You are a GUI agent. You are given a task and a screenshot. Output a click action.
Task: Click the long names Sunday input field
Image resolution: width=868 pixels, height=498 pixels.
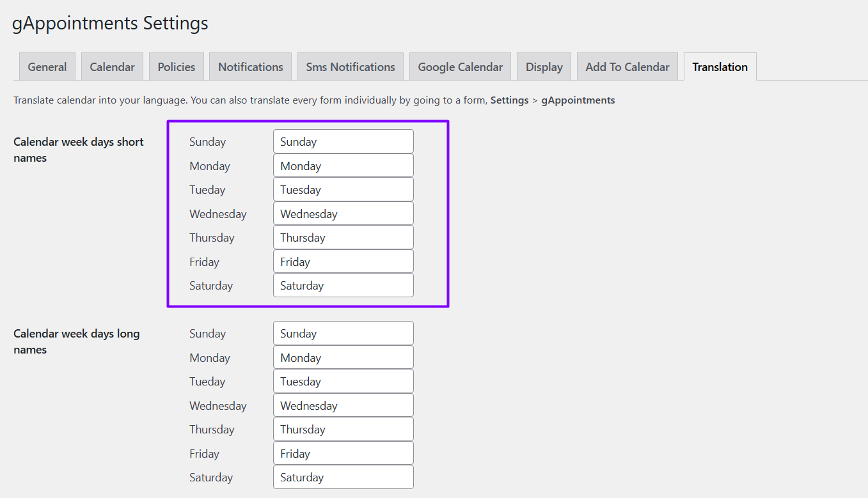(343, 333)
